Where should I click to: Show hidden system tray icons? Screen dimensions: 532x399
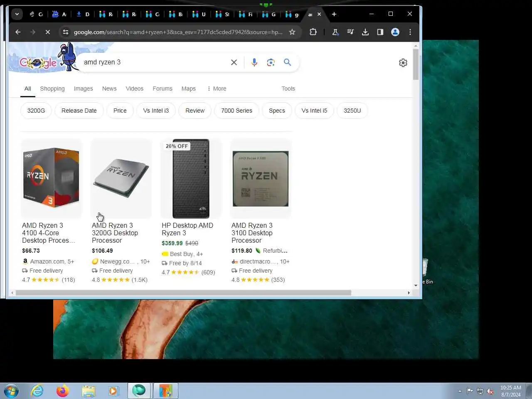(x=460, y=391)
